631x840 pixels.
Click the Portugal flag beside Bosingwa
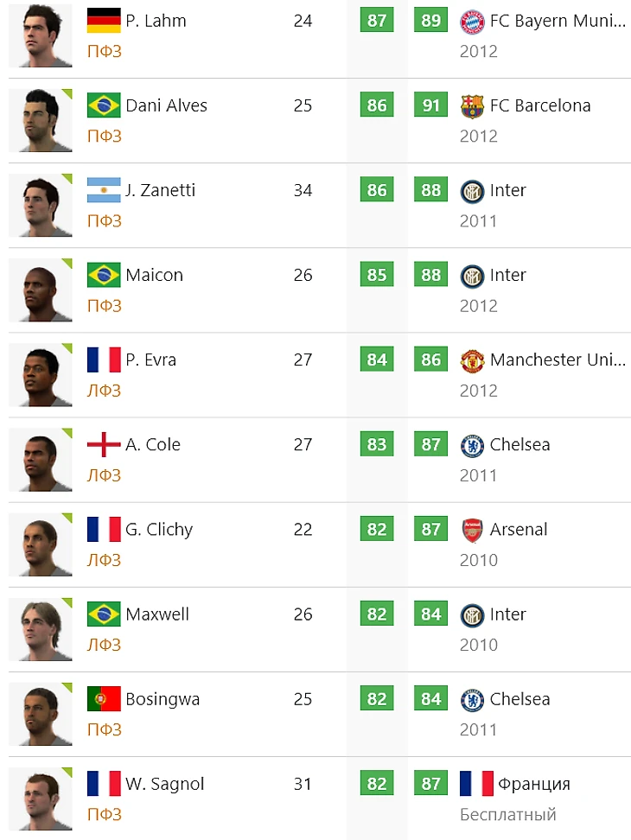pos(104,698)
